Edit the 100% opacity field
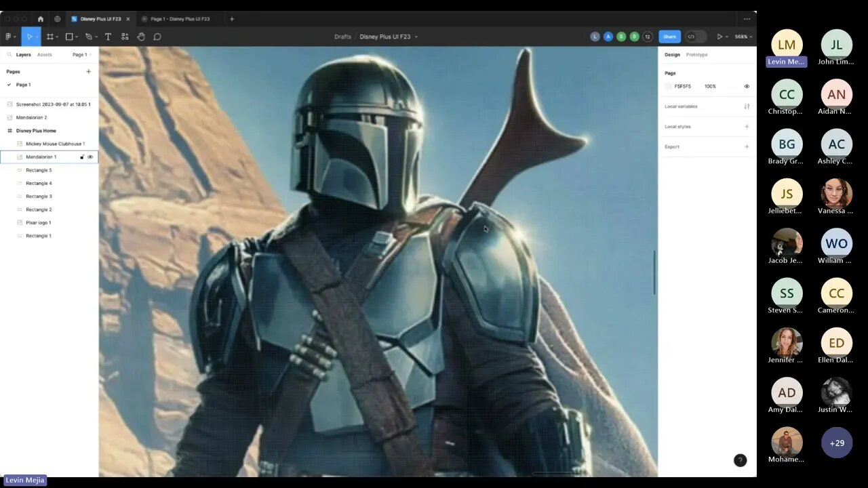 point(710,87)
